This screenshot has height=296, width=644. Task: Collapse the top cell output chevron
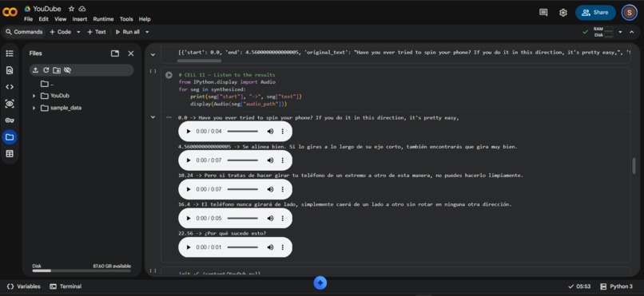click(x=153, y=54)
